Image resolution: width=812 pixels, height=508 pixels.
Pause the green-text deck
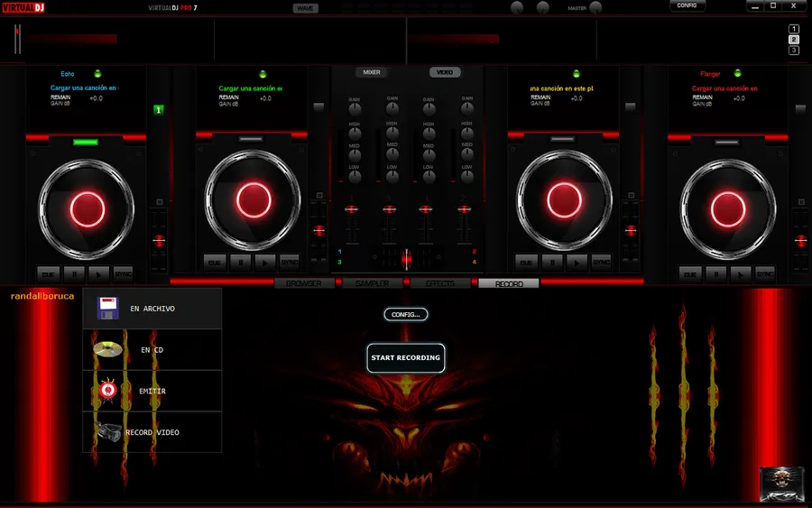(x=240, y=263)
